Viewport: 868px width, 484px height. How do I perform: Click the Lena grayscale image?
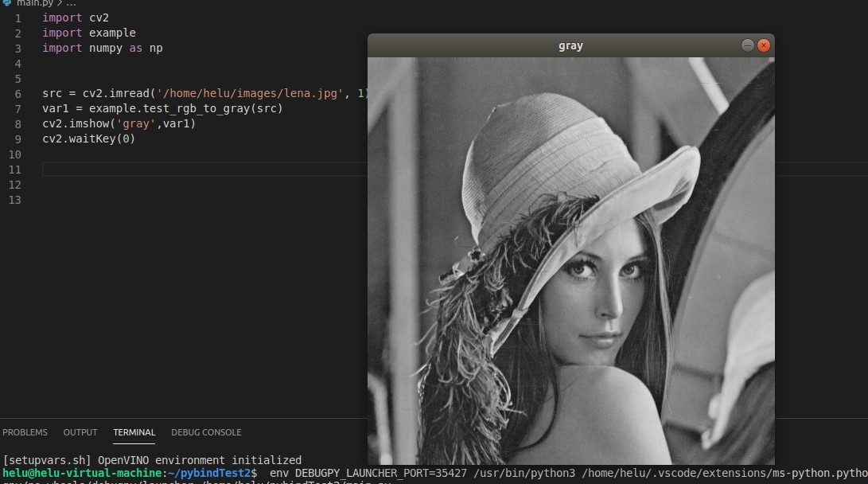click(x=570, y=261)
